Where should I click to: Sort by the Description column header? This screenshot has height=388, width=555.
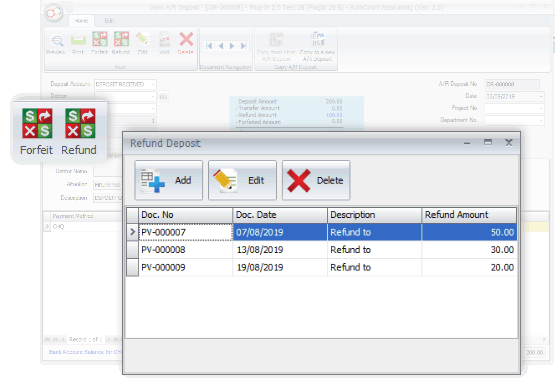pyautogui.click(x=374, y=215)
